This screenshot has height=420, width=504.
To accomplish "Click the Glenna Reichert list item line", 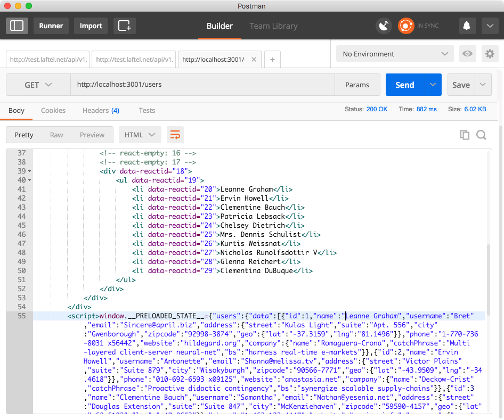I will 216,262.
